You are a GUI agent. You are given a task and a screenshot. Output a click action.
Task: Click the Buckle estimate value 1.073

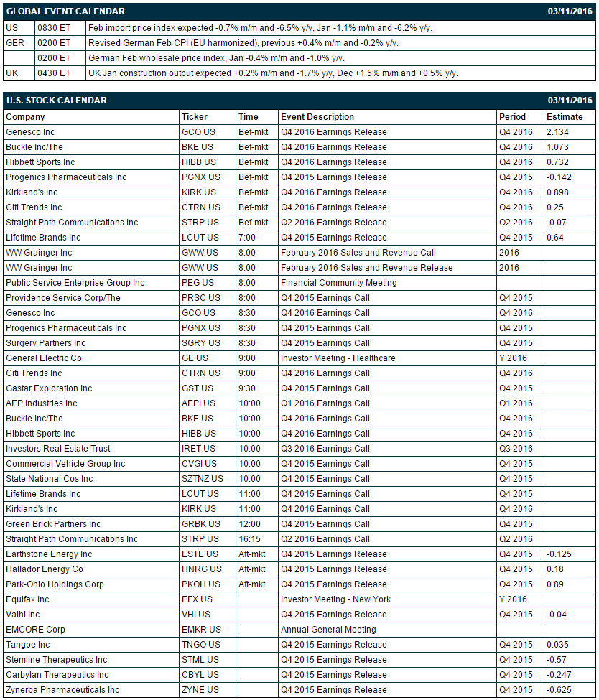[x=557, y=147]
